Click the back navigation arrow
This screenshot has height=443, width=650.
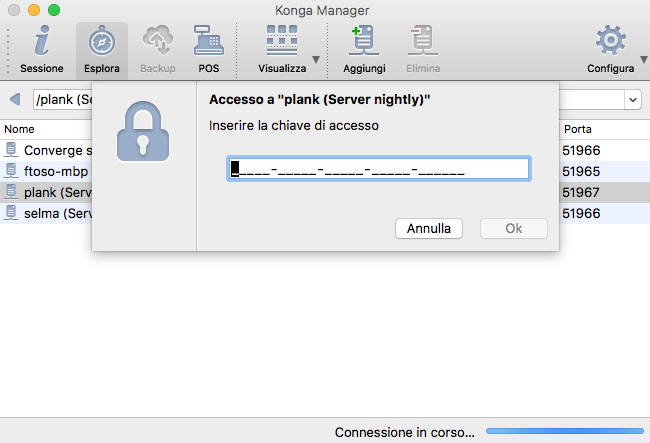point(15,100)
